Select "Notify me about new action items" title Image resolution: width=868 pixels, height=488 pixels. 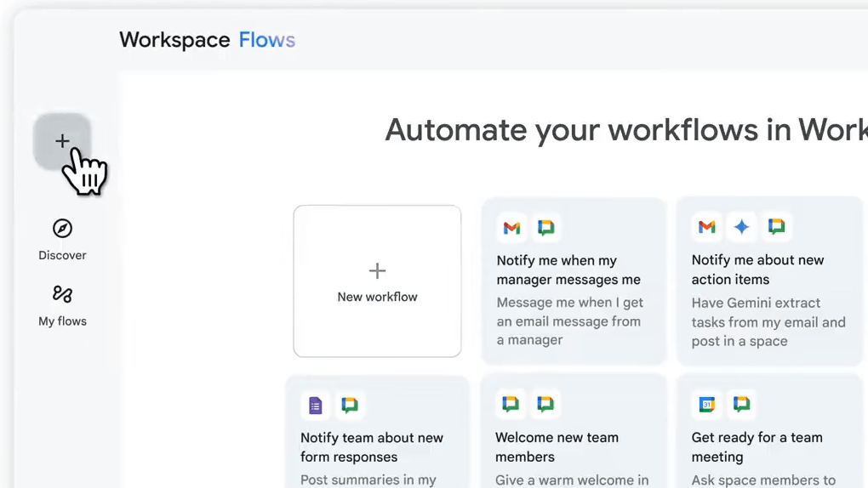pyautogui.click(x=757, y=270)
